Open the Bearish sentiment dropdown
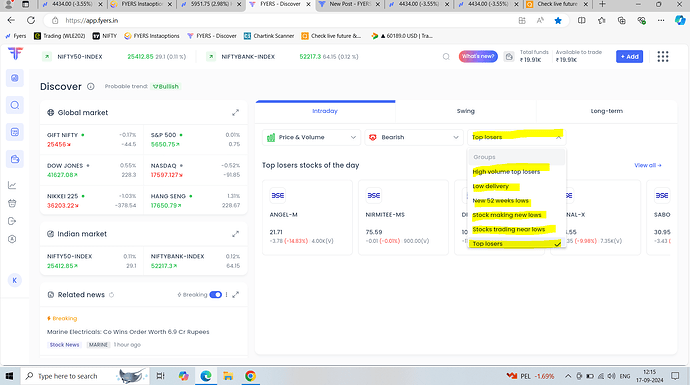The height and width of the screenshot is (385, 690). [x=414, y=137]
